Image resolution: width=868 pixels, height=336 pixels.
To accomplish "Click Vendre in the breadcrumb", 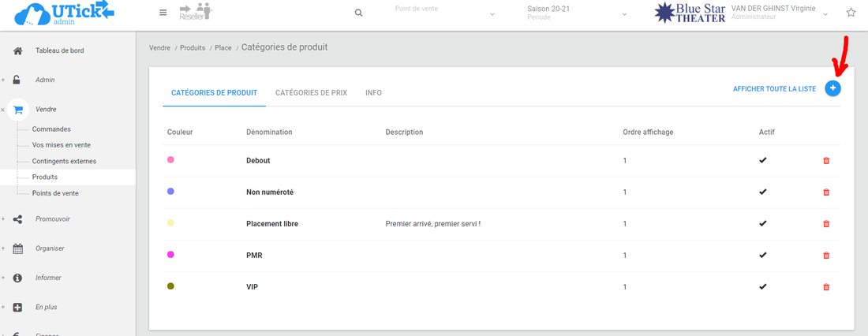I will coord(159,48).
